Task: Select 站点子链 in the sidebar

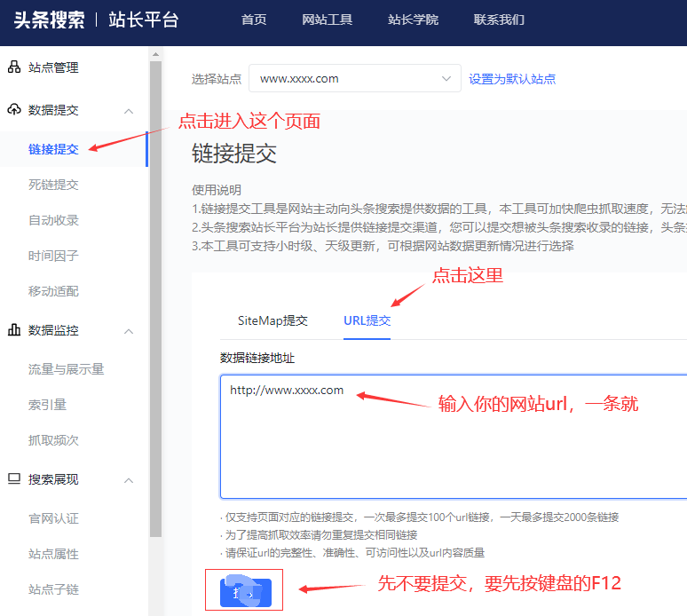Action: click(53, 589)
